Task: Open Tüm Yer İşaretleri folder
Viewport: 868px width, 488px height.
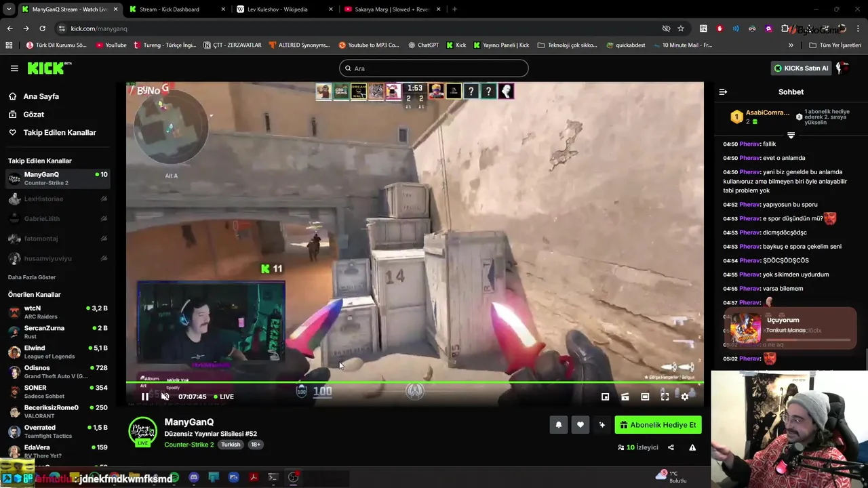Action: [835, 45]
